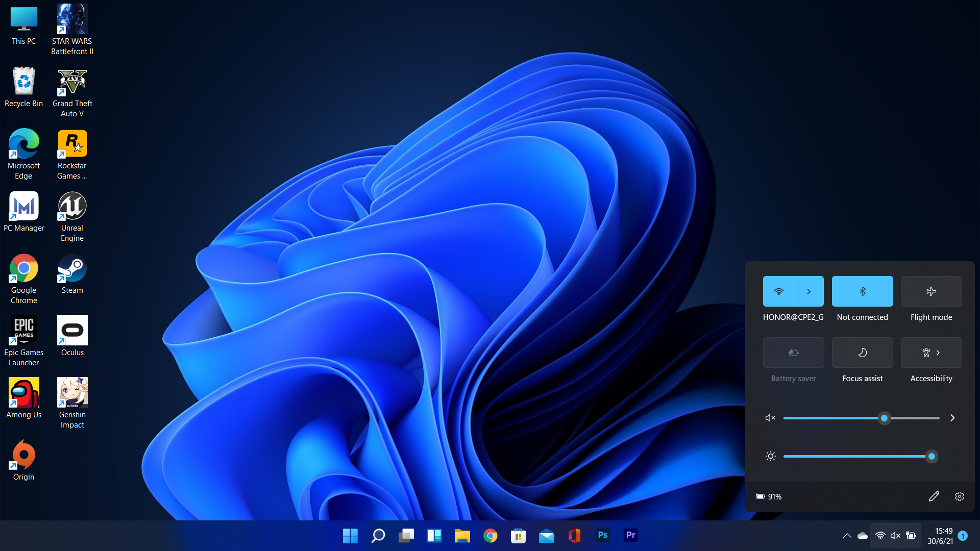Image resolution: width=980 pixels, height=551 pixels.
Task: Open the Recycle Bin
Action: click(x=23, y=87)
